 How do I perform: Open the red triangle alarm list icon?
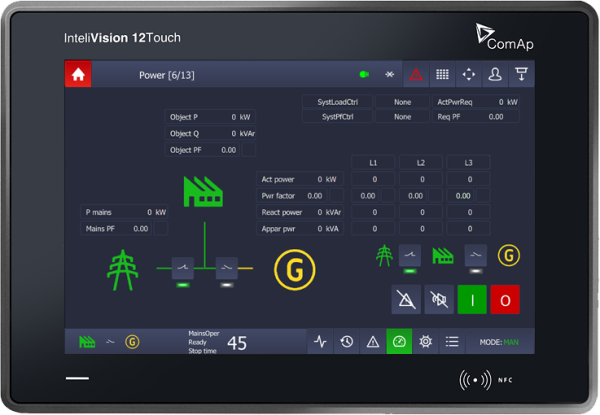click(x=416, y=74)
